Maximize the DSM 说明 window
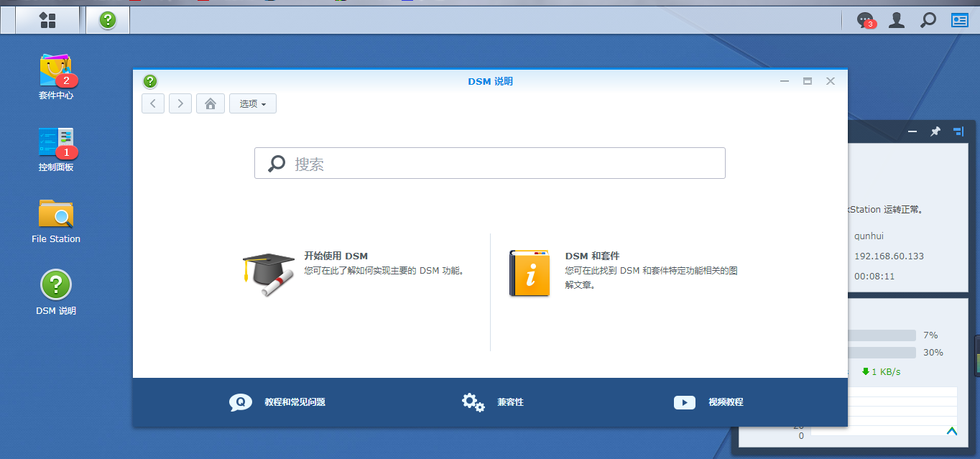This screenshot has height=459, width=980. [808, 81]
